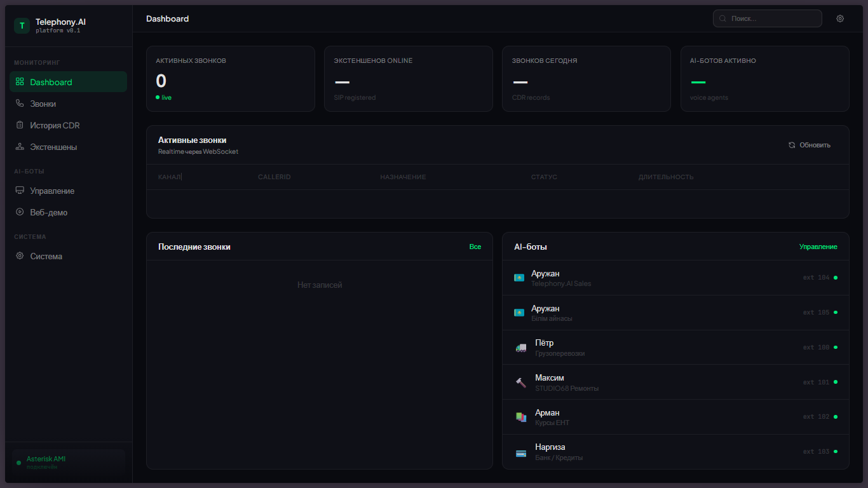The height and width of the screenshot is (488, 868).
Task: Click the Нет записей placeholder text
Action: 320,285
